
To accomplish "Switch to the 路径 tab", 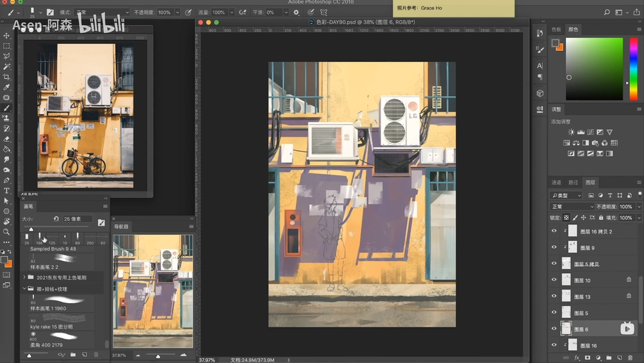I will [573, 182].
